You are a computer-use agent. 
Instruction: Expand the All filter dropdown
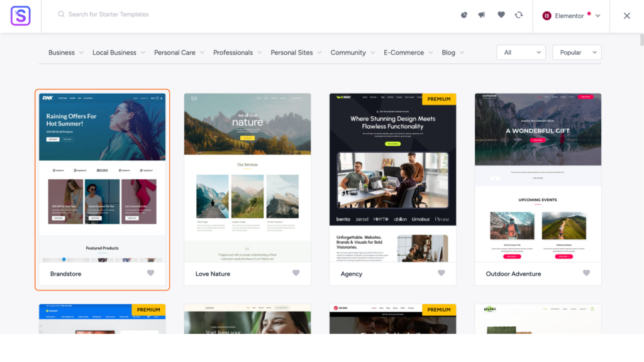[521, 53]
